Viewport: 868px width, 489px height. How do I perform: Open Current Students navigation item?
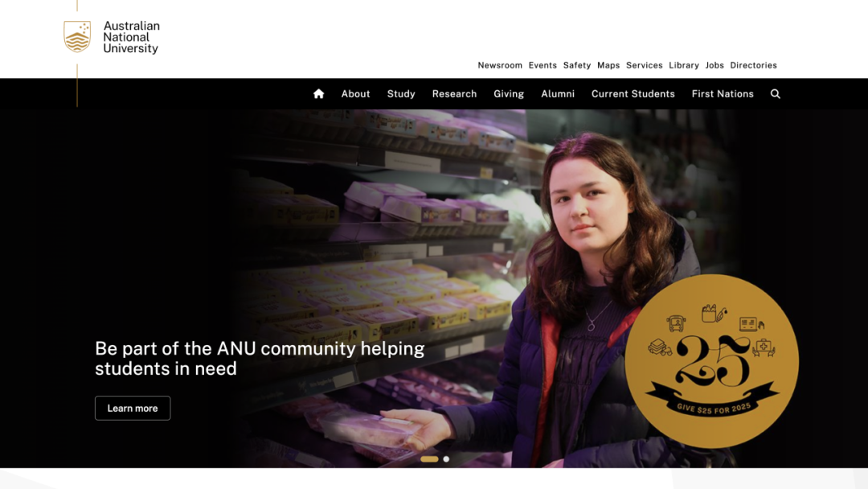(x=633, y=94)
